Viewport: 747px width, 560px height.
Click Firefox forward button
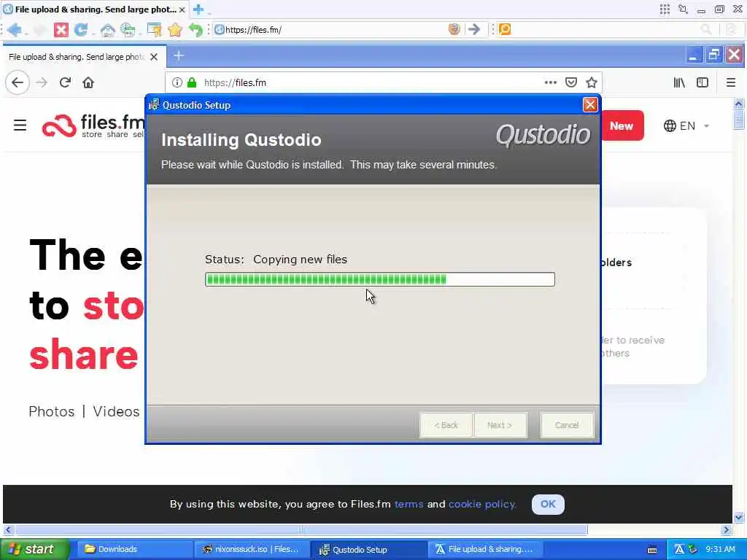(x=42, y=83)
